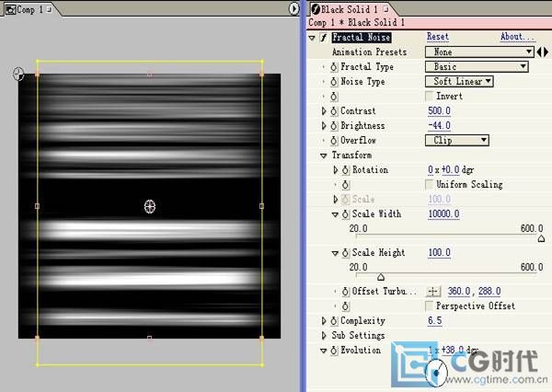Open the Overflow Clip dropdown
This screenshot has width=552, height=392.
click(457, 140)
